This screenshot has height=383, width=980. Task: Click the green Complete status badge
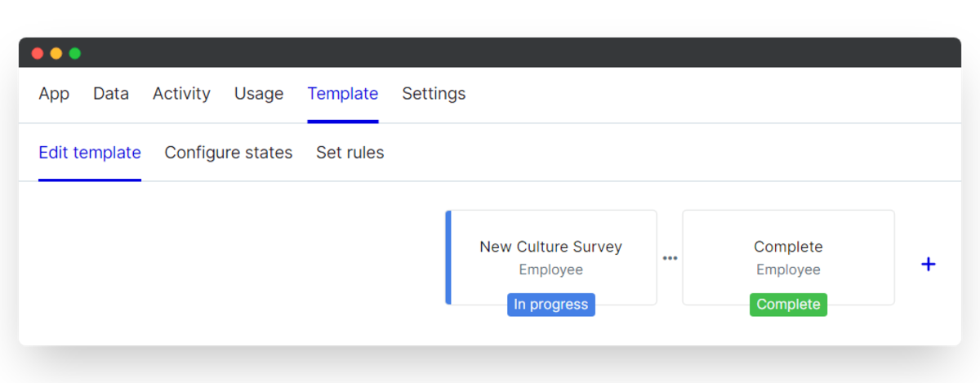(788, 305)
